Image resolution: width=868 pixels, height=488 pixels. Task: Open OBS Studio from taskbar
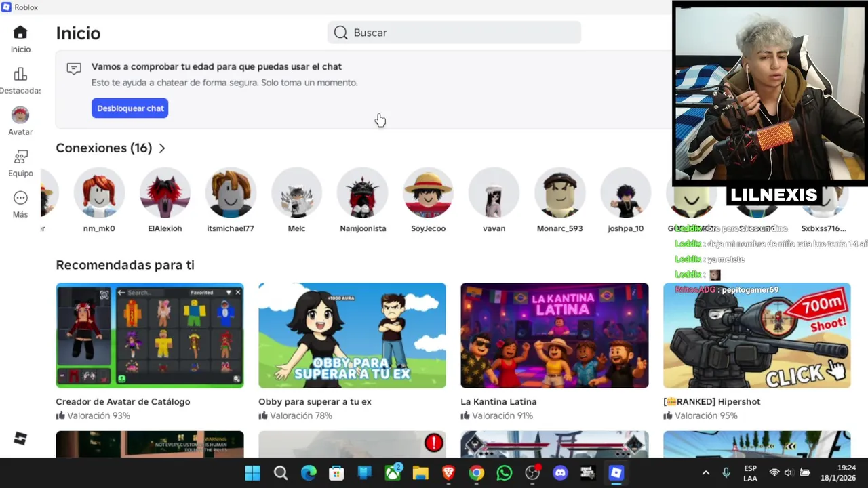pos(532,473)
